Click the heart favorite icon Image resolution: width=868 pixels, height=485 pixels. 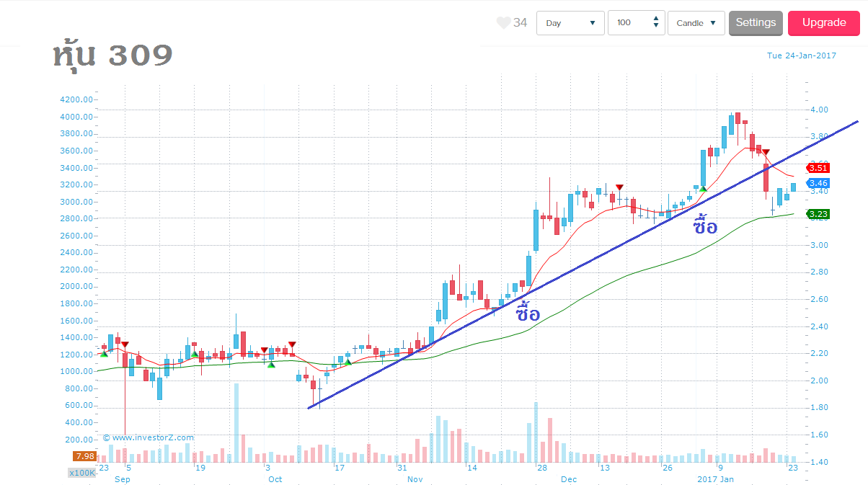point(503,23)
